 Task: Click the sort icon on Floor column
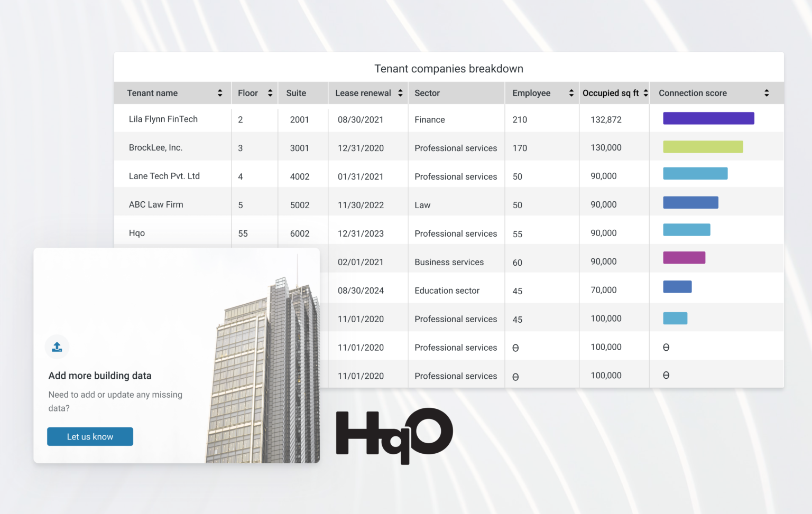[270, 92]
